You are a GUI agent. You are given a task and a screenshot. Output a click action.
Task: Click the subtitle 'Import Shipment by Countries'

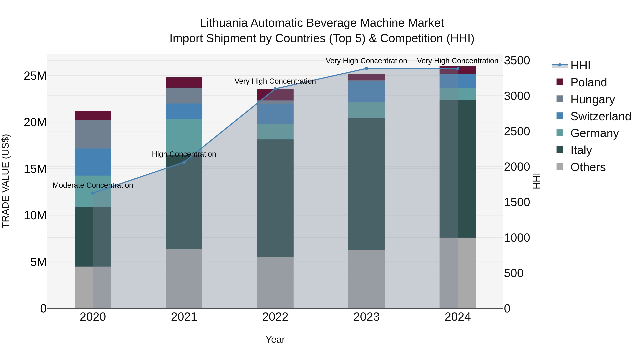(248, 38)
